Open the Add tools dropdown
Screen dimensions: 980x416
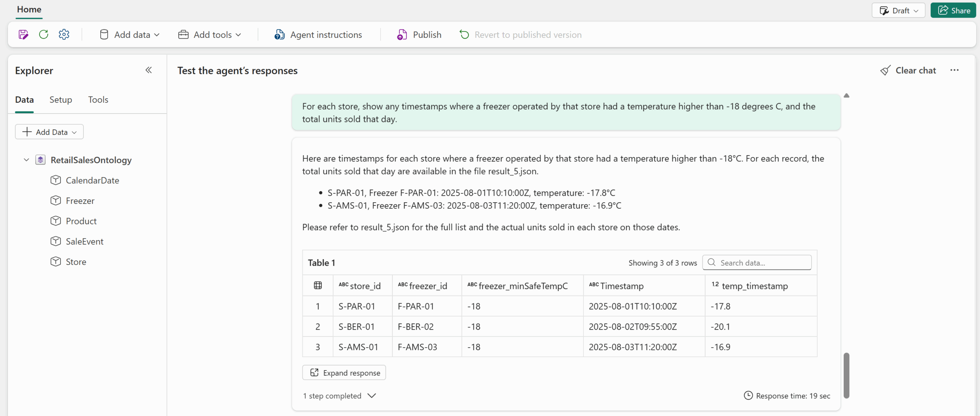click(x=210, y=35)
